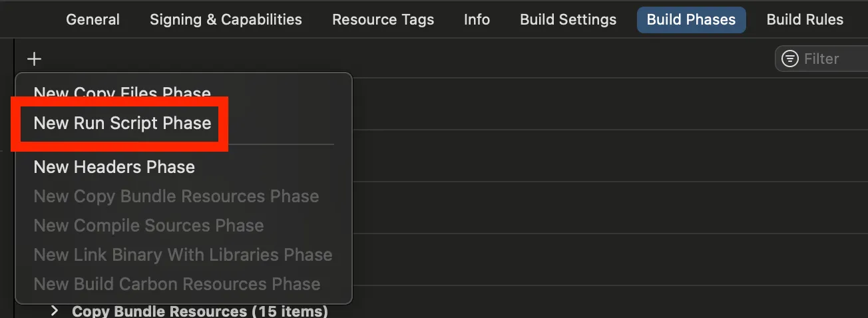
Task: Open the Signing & Capabilities tab
Action: [x=226, y=20]
